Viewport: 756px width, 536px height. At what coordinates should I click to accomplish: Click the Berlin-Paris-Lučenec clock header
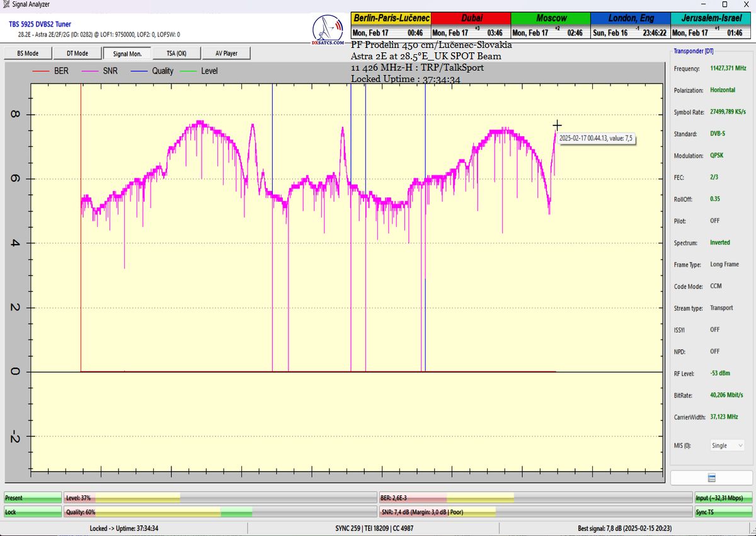[x=391, y=18]
